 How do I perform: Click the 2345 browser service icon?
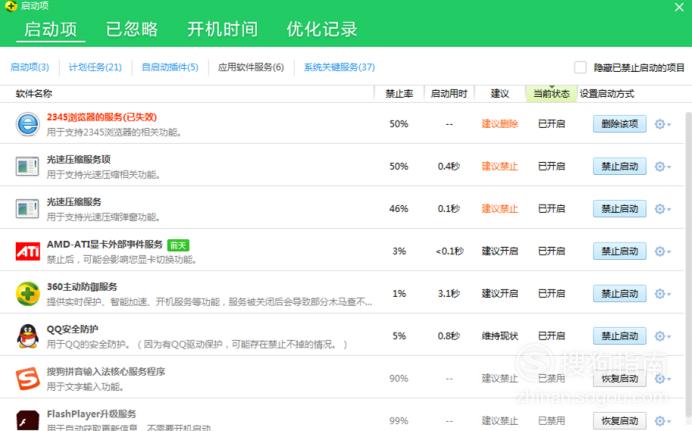click(28, 124)
